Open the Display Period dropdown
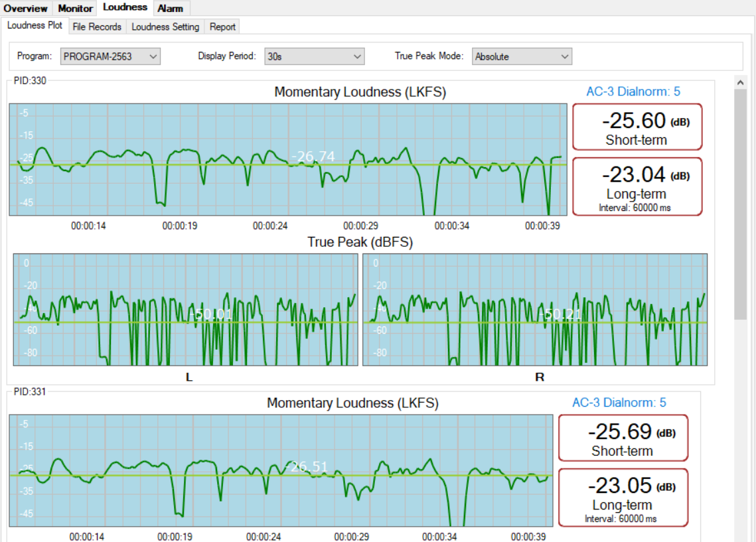Viewport: 756px width, 542px height. pyautogui.click(x=314, y=56)
